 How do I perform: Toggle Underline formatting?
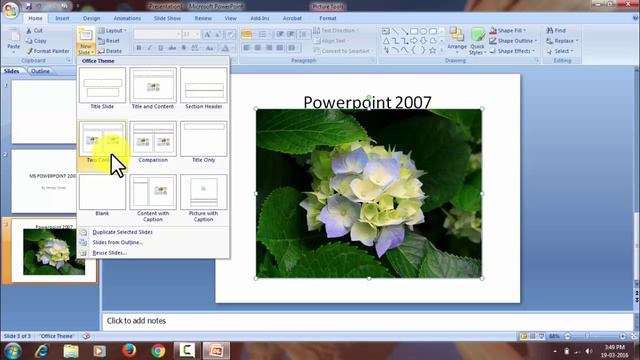coord(161,48)
